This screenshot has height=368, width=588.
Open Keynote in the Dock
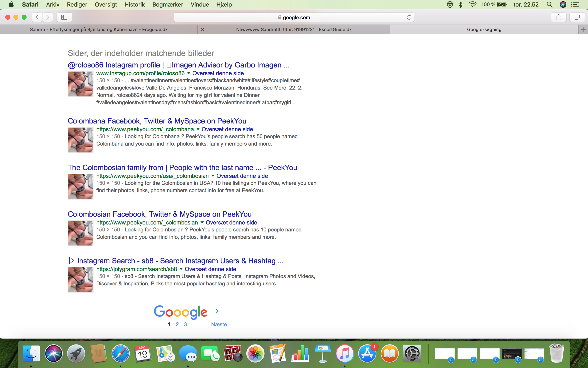pos(323,353)
